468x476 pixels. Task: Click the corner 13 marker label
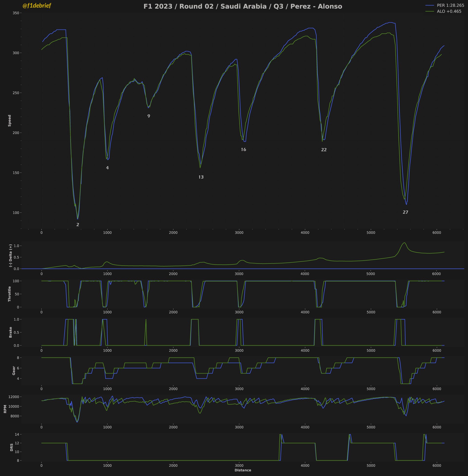click(x=201, y=177)
